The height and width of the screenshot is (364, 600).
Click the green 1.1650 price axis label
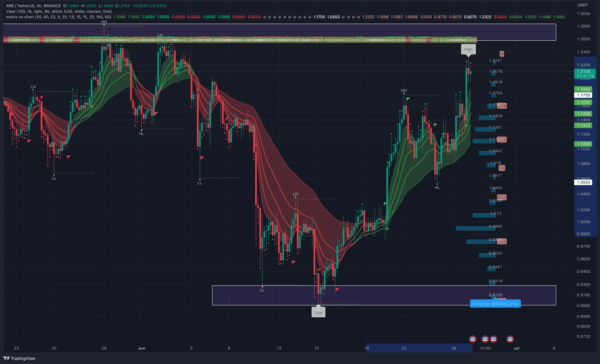[x=583, y=102]
